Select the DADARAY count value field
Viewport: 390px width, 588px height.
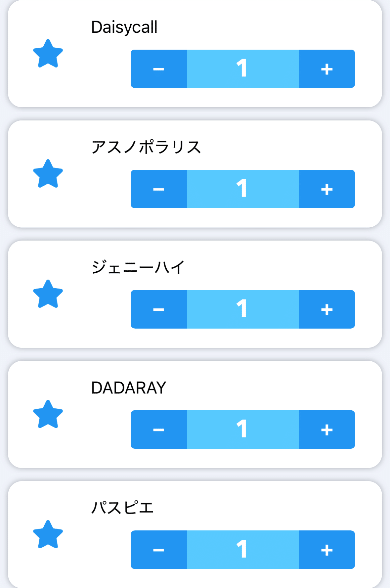point(242,430)
